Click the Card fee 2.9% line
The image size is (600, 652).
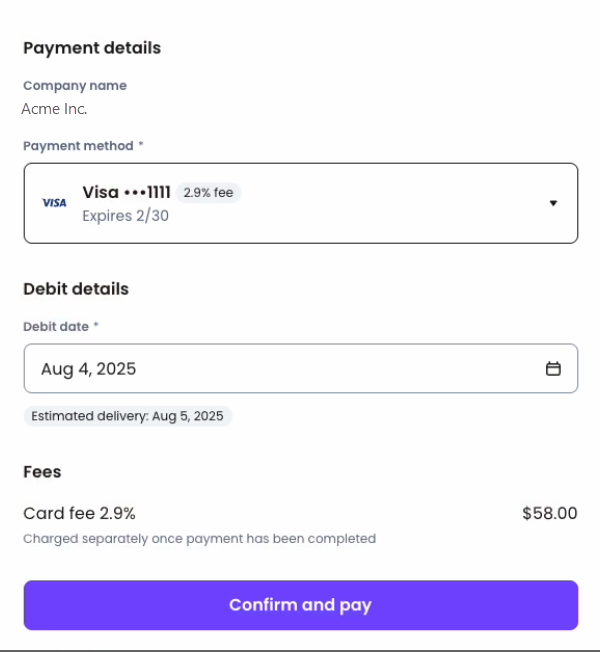[79, 513]
